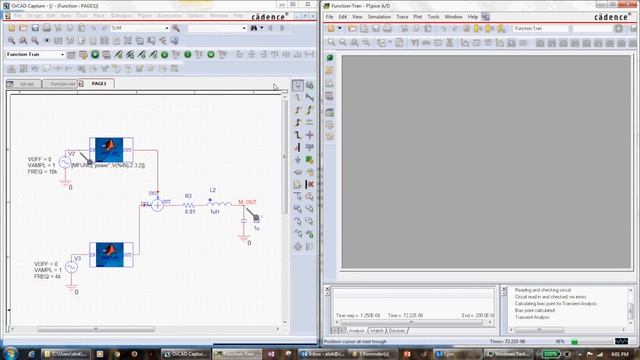Enable the green V voltage display marker button
640x360 pixels.
coord(164,54)
